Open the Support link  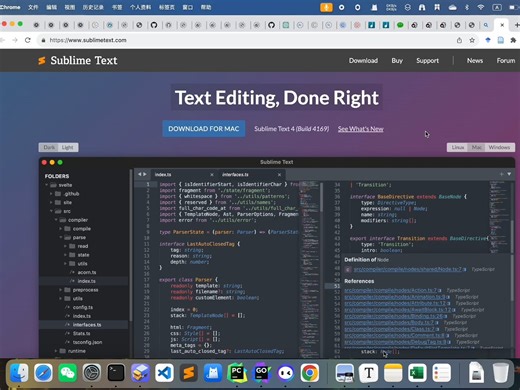tap(427, 61)
